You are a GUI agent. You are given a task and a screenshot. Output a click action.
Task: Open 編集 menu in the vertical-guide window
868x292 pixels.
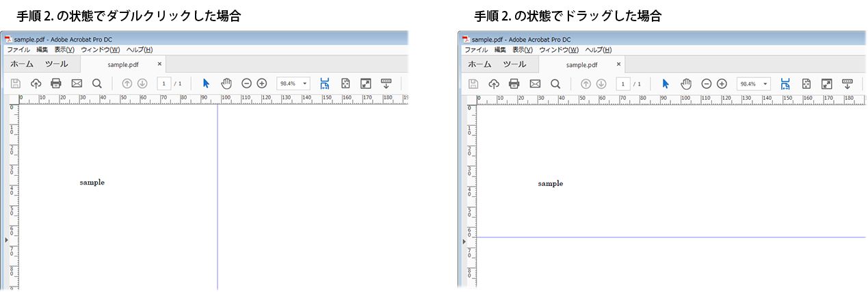coord(42,50)
